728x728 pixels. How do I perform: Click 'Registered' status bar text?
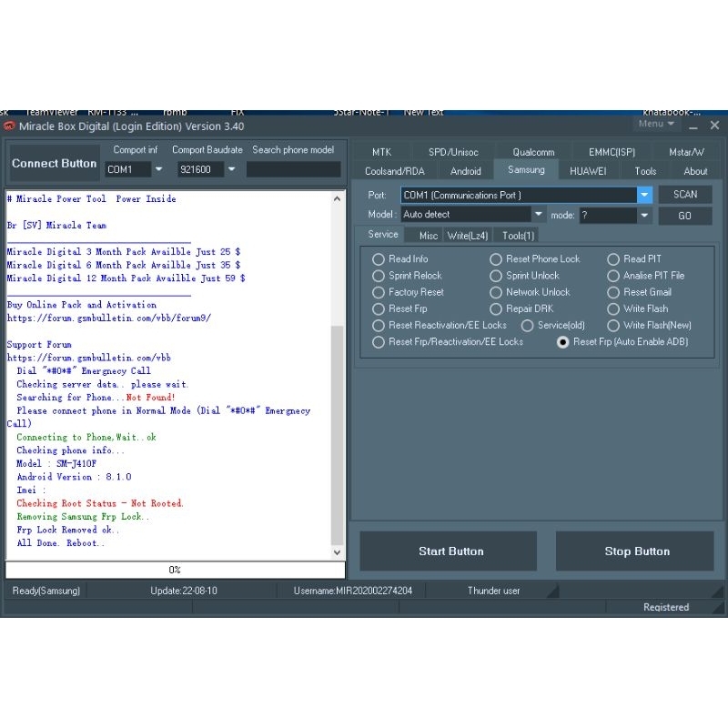(x=666, y=607)
